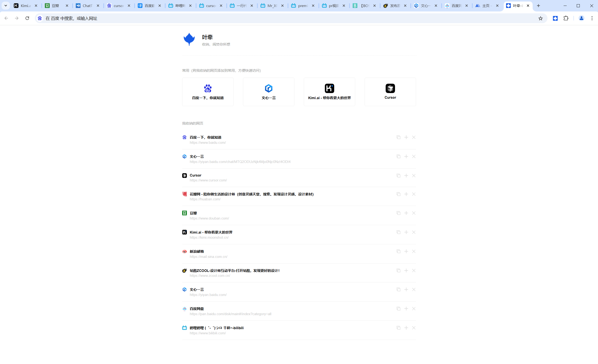The height and width of the screenshot is (364, 598).
Task: Open the 百度一下 shortcut card
Action: (208, 92)
